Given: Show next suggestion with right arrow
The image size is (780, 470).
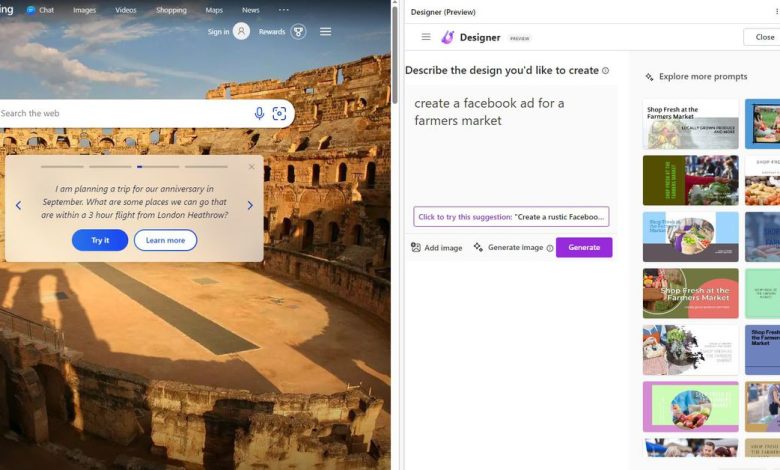Looking at the screenshot, I should click(x=250, y=205).
